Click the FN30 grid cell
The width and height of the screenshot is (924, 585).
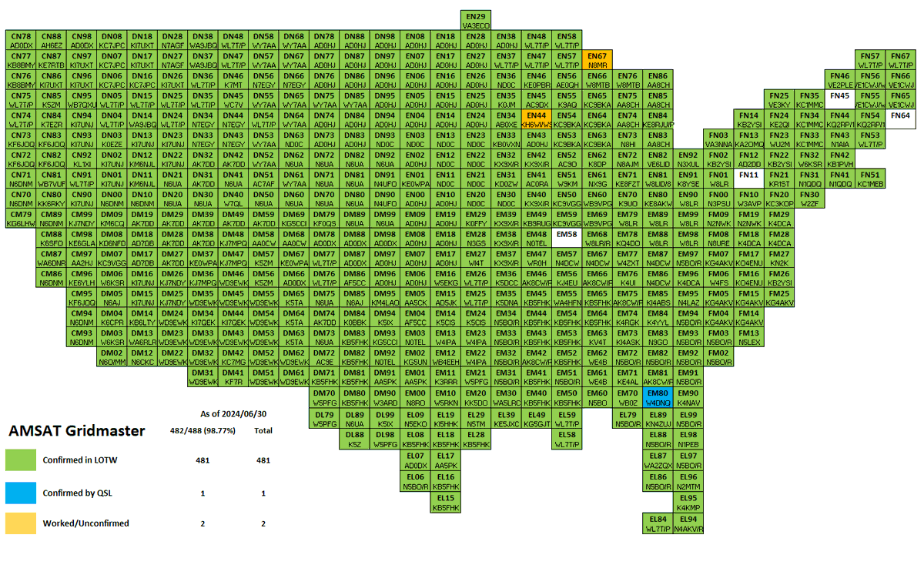[x=810, y=199]
